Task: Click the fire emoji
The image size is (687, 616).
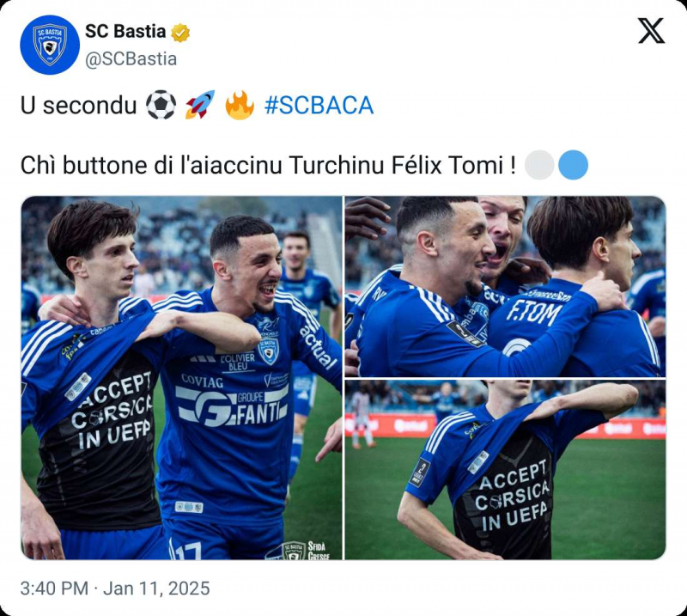Action: (x=240, y=106)
